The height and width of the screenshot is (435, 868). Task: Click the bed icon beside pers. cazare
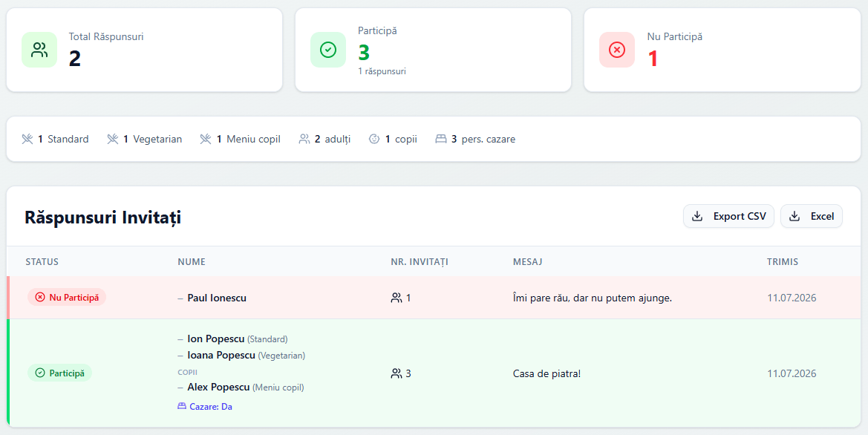tap(440, 139)
